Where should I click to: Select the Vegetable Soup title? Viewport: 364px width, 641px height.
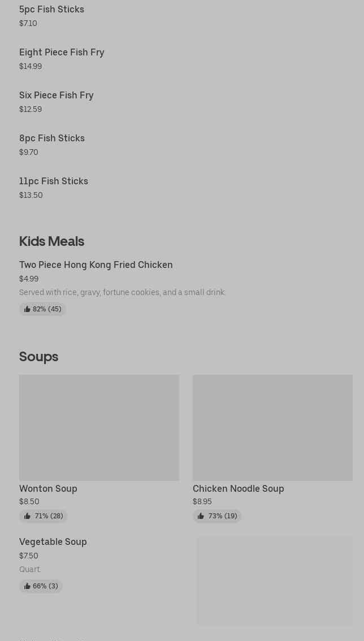coord(53,542)
